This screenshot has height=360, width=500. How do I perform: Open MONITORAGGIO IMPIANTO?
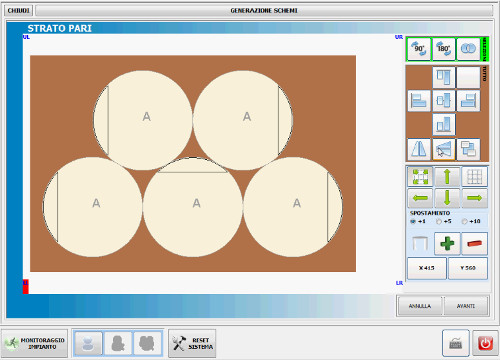[x=34, y=343]
